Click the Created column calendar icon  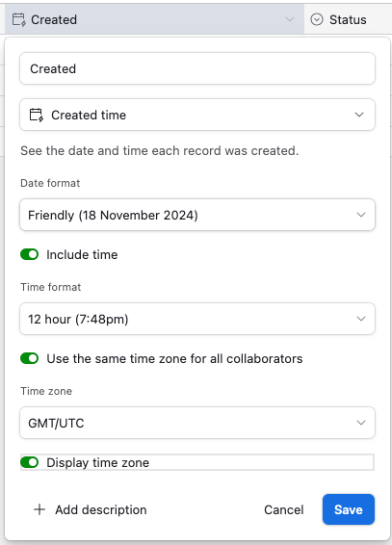pyautogui.click(x=18, y=20)
